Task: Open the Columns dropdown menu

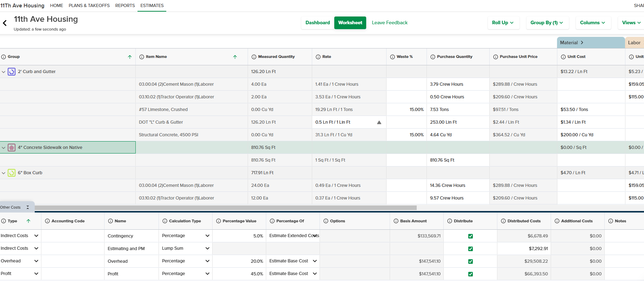Action: pyautogui.click(x=592, y=23)
